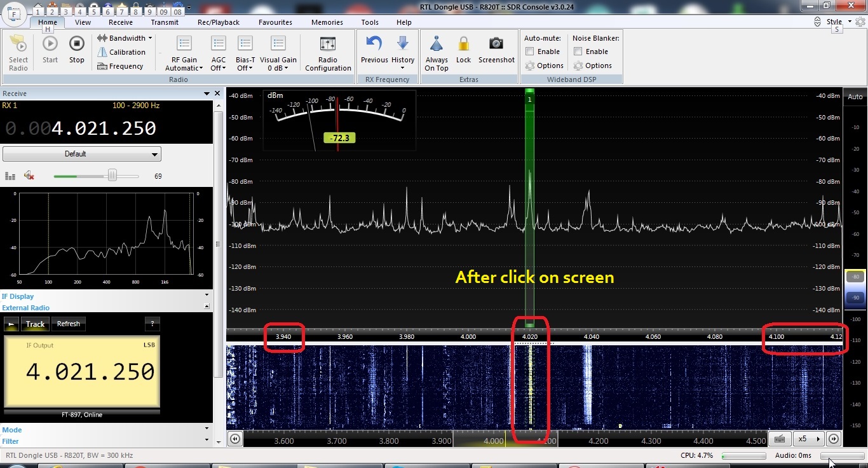Open the Select Radio icon
Screen dimensions: 868x468
(x=18, y=46)
